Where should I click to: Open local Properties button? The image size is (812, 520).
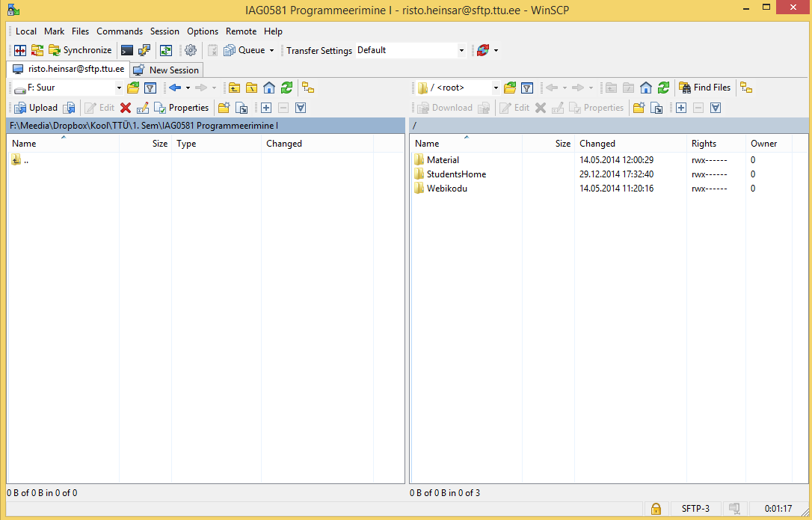[x=181, y=107]
